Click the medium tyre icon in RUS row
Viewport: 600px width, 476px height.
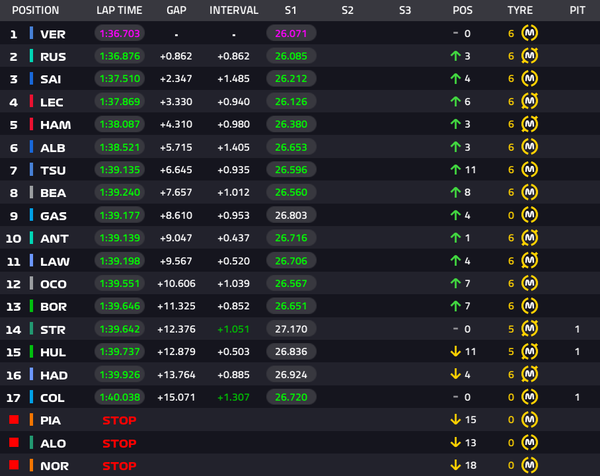tap(530, 56)
